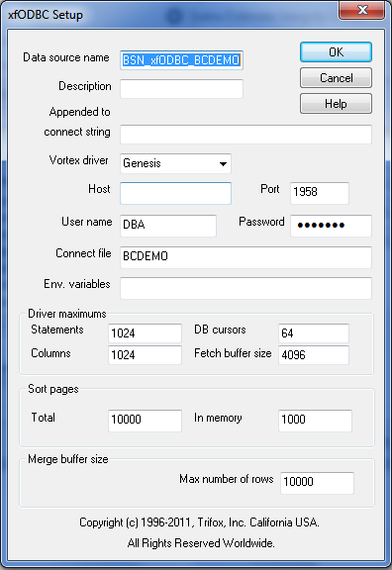Click the 'Vortex driver' label
The image size is (392, 570).
79,160
